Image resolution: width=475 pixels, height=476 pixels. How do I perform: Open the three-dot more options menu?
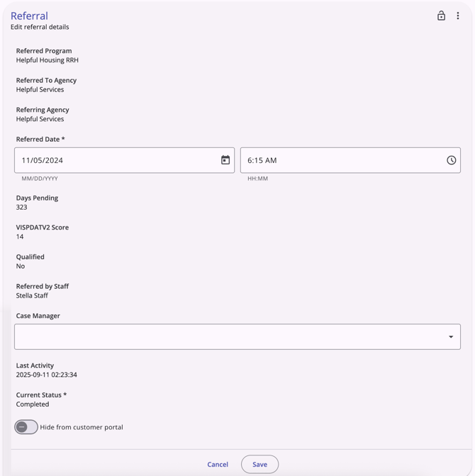(x=458, y=16)
